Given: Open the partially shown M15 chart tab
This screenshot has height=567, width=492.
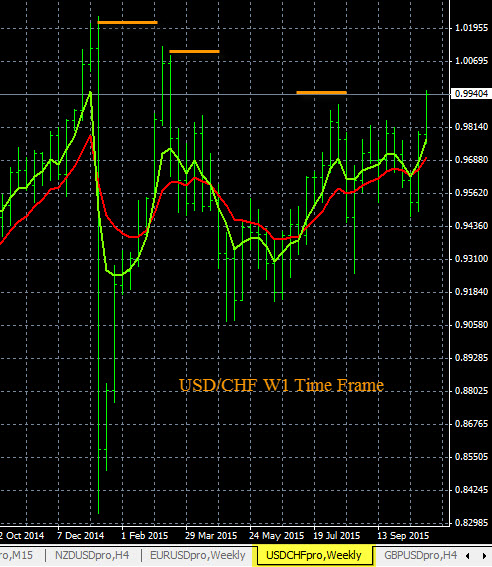Looking at the screenshot, I should click(16, 555).
